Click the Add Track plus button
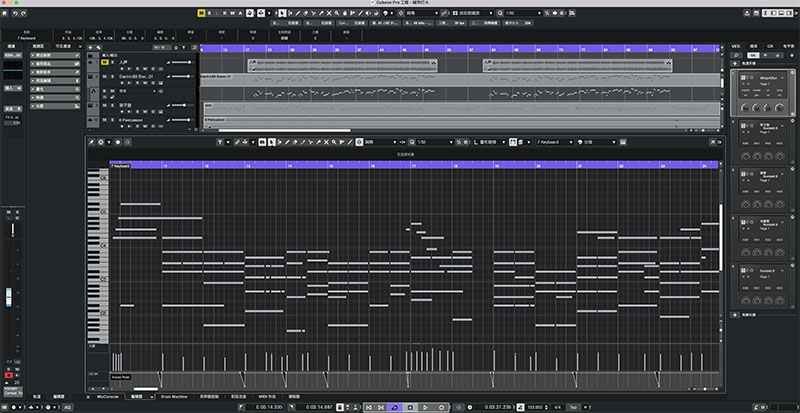The image size is (800, 413). point(91,47)
